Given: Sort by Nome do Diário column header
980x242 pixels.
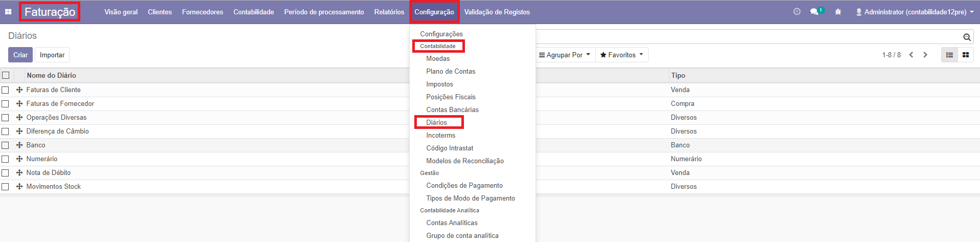Looking at the screenshot, I should coord(52,75).
